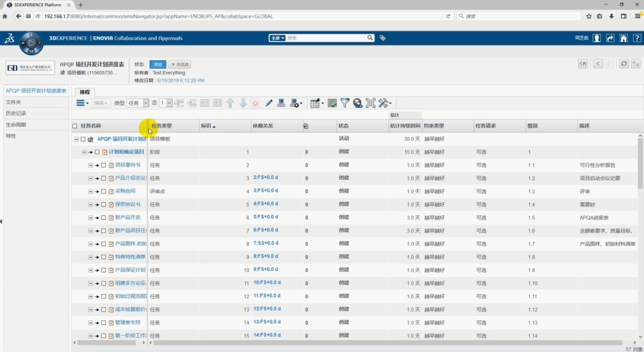Tick the select-all checkbox in 任务名称 header

click(75, 126)
